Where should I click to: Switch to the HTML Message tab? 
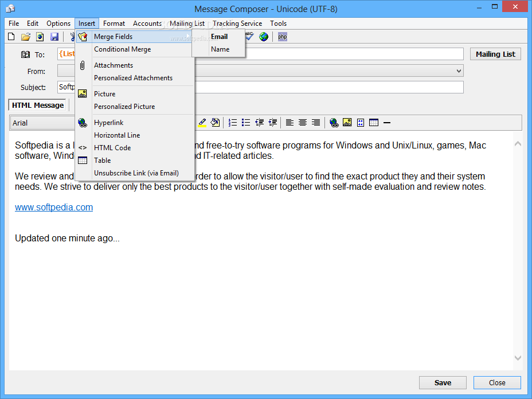point(38,105)
